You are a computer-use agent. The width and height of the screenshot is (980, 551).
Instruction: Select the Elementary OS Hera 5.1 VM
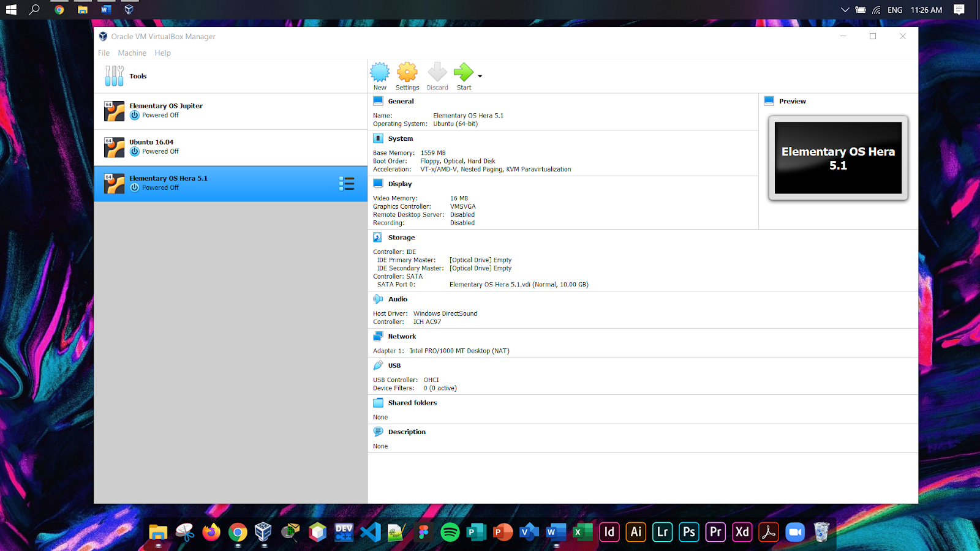(230, 184)
